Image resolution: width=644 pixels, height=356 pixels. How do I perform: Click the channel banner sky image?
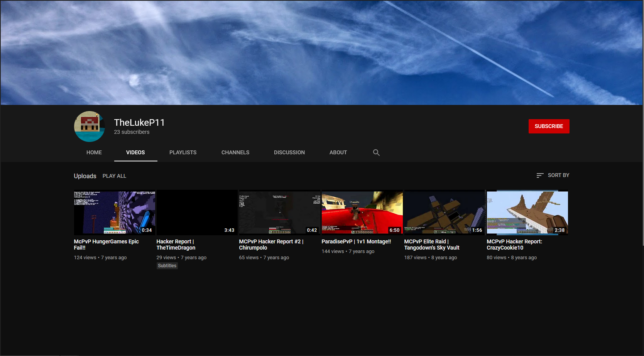pyautogui.click(x=322, y=52)
